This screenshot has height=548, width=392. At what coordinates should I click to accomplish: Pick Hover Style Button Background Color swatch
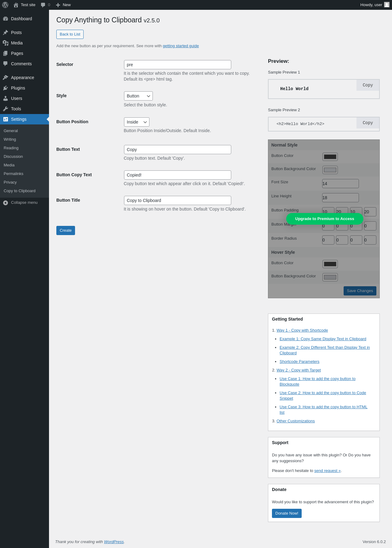pos(330,277)
